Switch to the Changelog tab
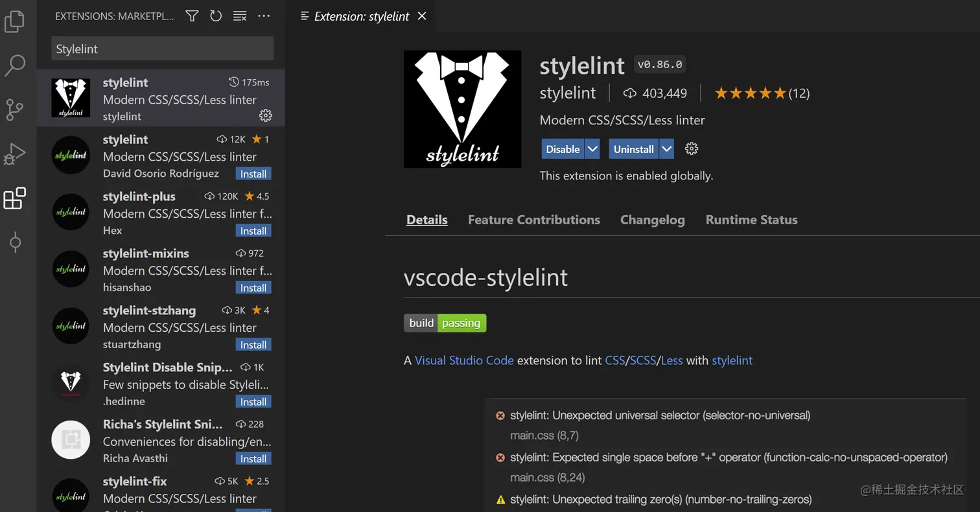The image size is (980, 512). [653, 220]
